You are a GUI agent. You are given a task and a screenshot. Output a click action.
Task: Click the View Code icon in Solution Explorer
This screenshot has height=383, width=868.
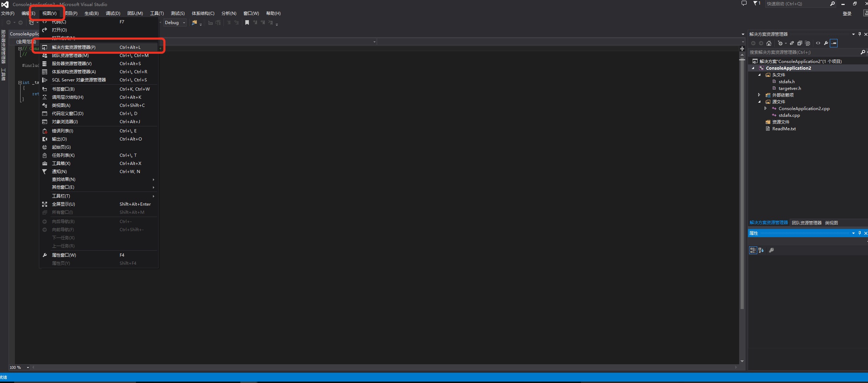click(x=818, y=43)
